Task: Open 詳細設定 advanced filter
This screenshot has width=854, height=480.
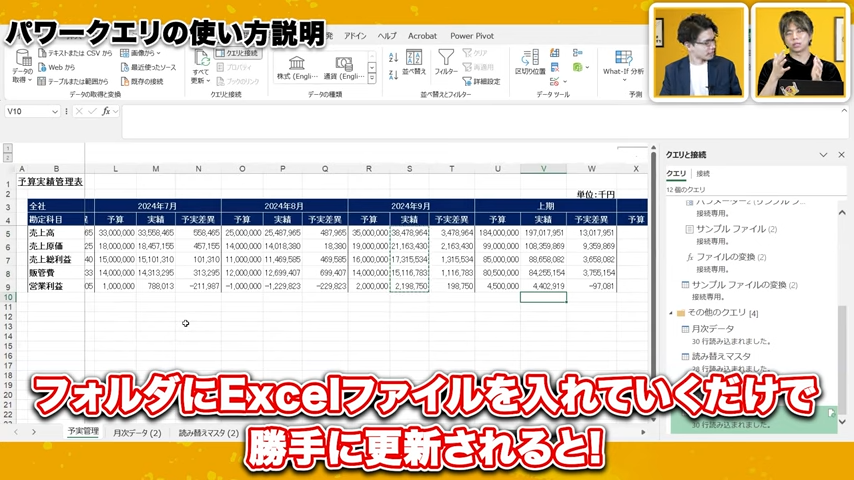Action: click(481, 81)
